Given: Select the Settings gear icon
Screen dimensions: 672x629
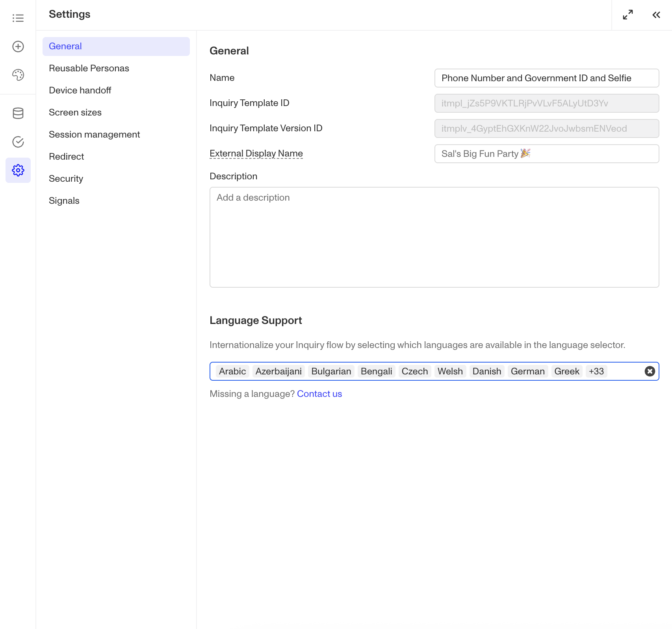Looking at the screenshot, I should click(x=18, y=170).
